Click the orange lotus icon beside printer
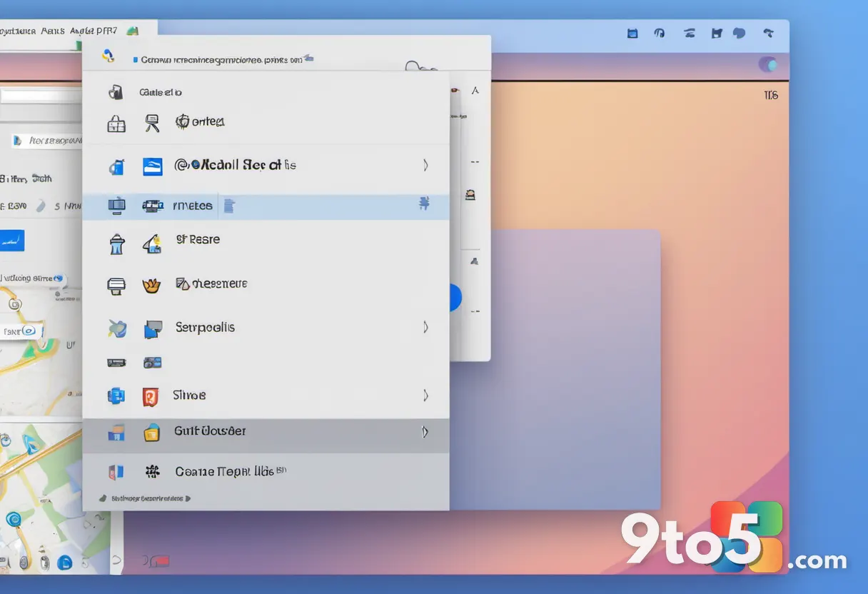Screen dimensions: 868x594 point(151,286)
